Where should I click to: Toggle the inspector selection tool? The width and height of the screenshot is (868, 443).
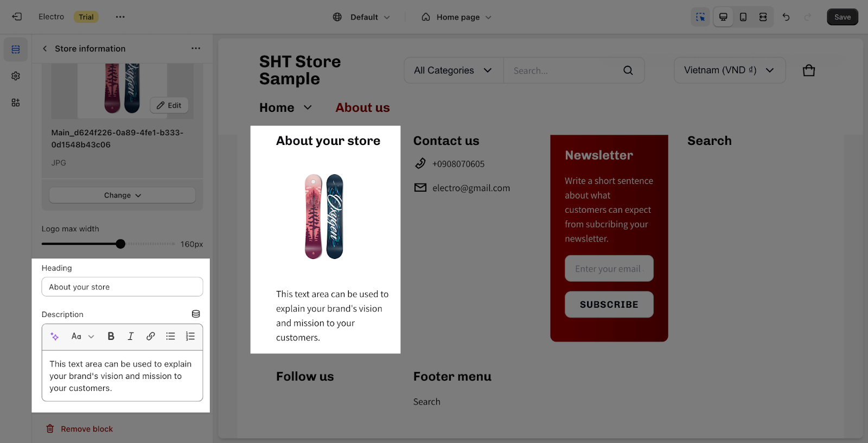(700, 17)
